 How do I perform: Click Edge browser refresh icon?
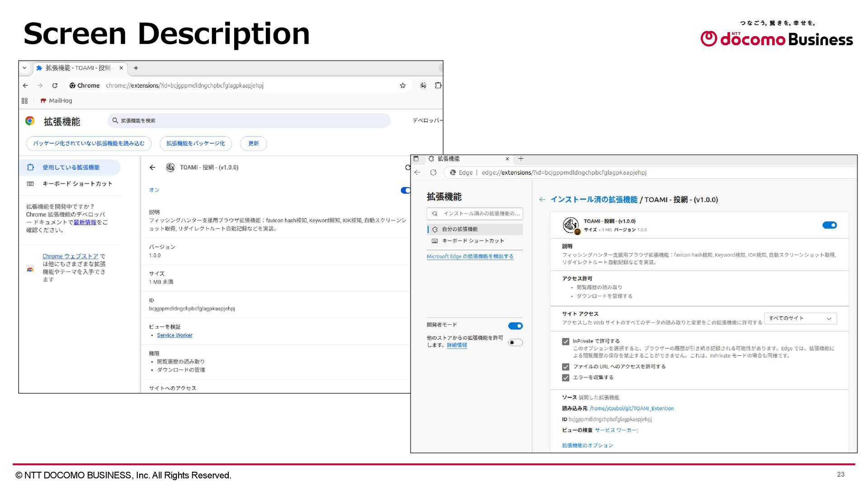click(x=433, y=173)
